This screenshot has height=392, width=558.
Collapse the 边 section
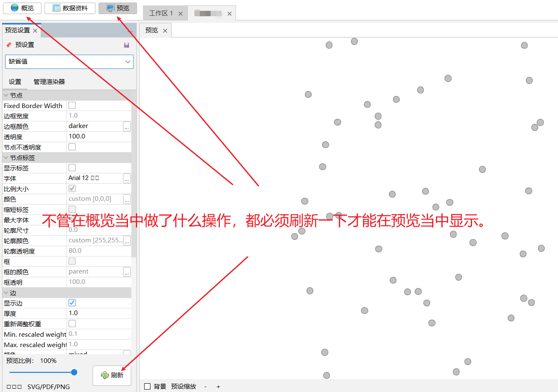point(6,292)
